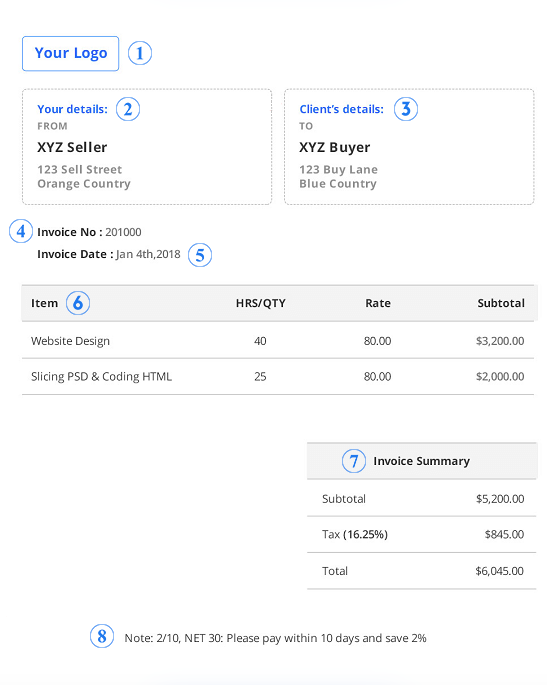The image size is (547, 685).
Task: Click the circled number 2 marker
Action: point(128,109)
